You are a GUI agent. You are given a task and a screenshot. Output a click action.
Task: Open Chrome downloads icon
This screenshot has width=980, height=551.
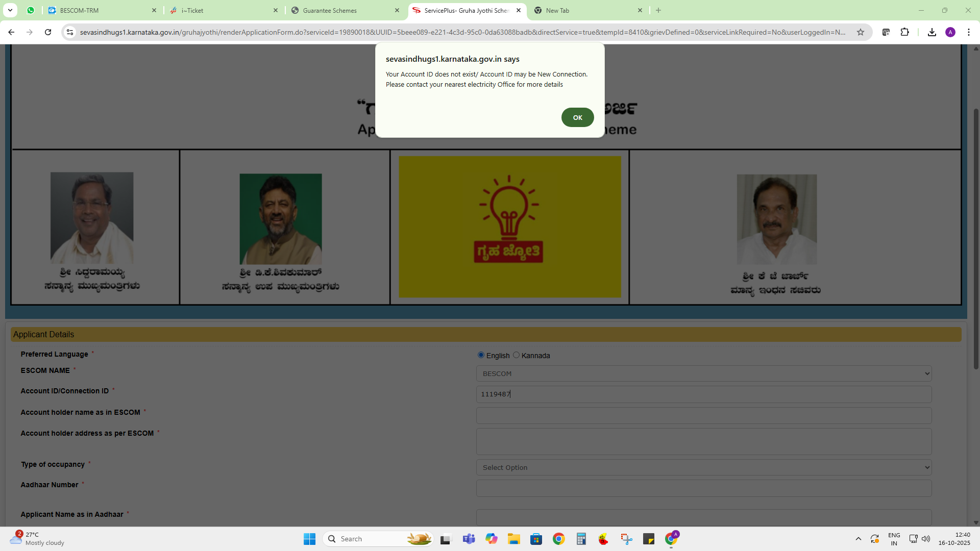932,32
